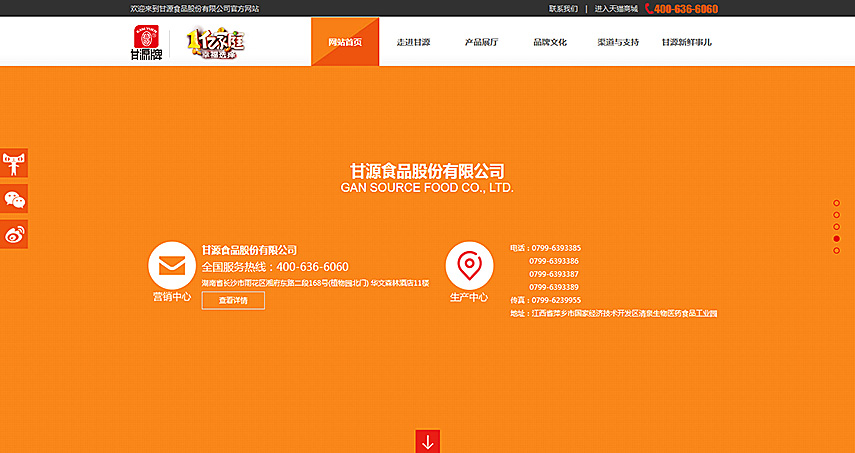Click fax number 0799-6239955
855x453 pixels.
556,300
